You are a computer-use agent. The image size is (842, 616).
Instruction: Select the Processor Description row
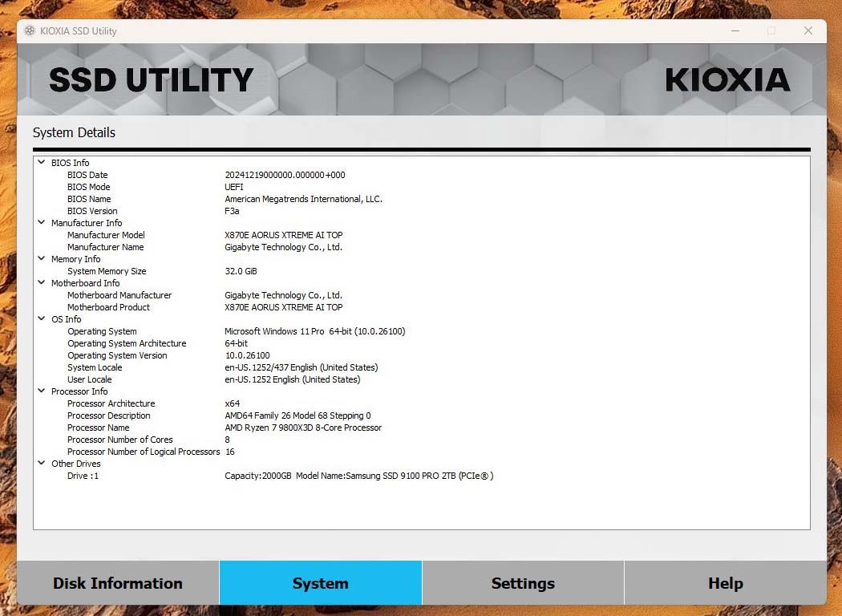coord(422,415)
